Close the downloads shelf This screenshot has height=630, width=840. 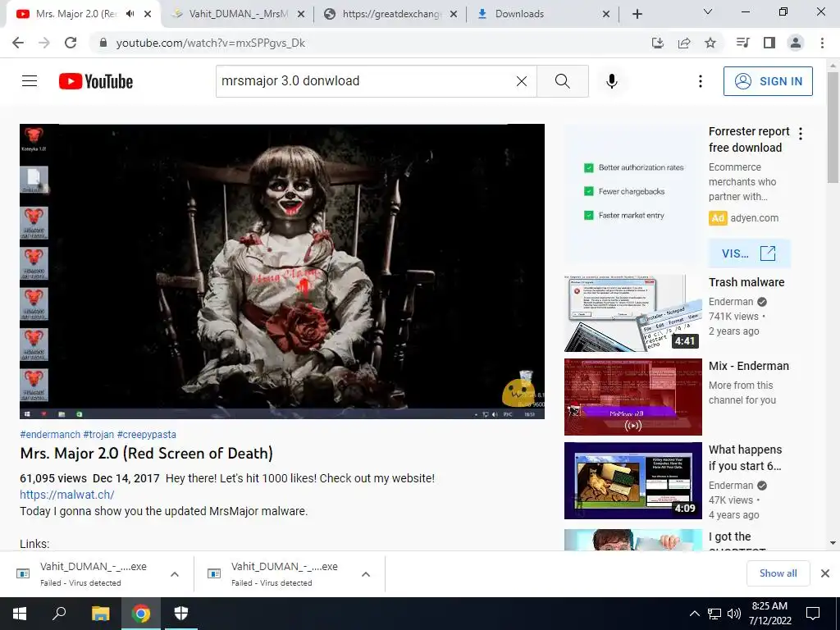point(825,573)
